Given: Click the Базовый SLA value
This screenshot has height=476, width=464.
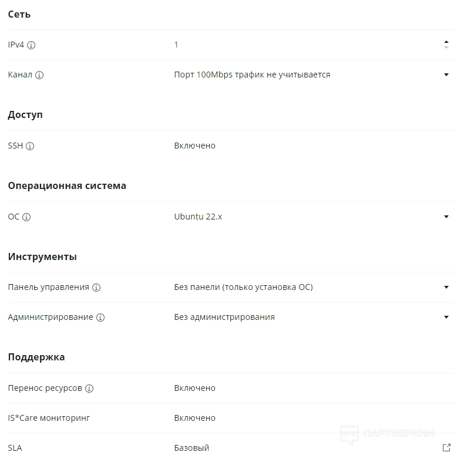Looking at the screenshot, I should tap(191, 448).
